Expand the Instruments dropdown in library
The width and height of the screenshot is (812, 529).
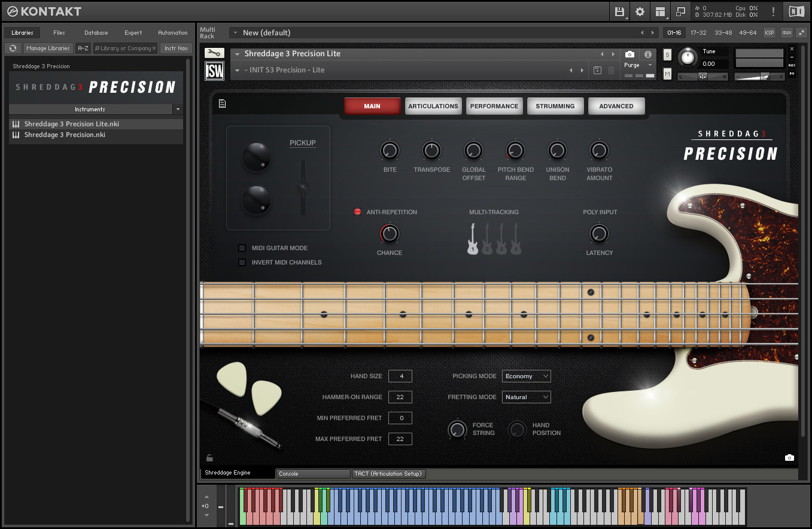tap(178, 110)
